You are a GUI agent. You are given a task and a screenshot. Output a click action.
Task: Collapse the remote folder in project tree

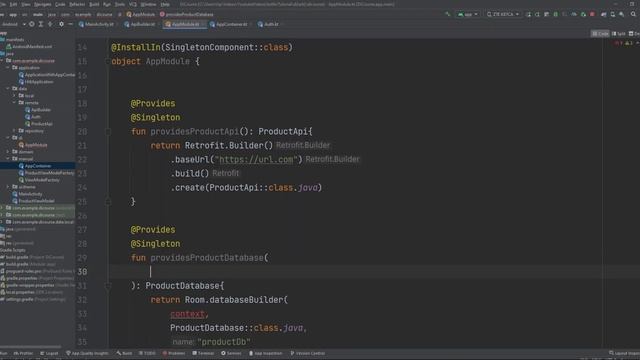[15, 102]
